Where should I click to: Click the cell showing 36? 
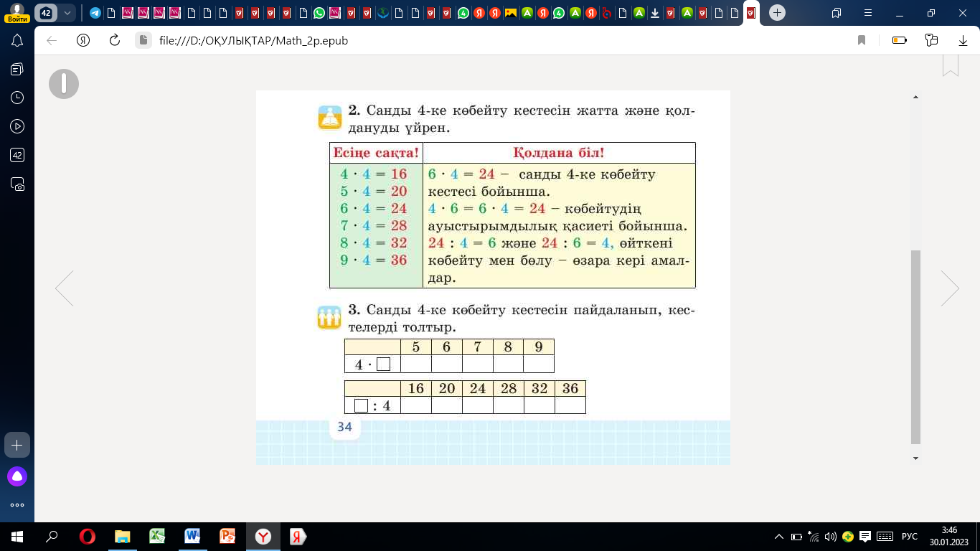tap(570, 389)
